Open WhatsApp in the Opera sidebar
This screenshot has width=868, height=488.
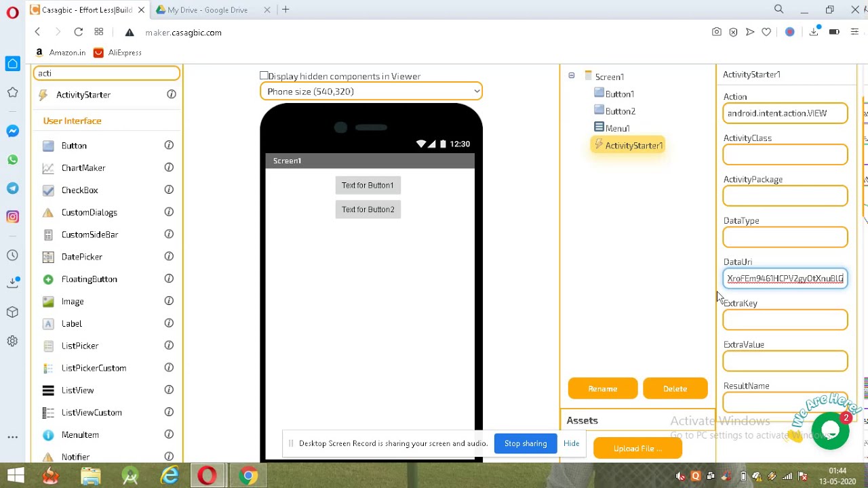(x=12, y=160)
